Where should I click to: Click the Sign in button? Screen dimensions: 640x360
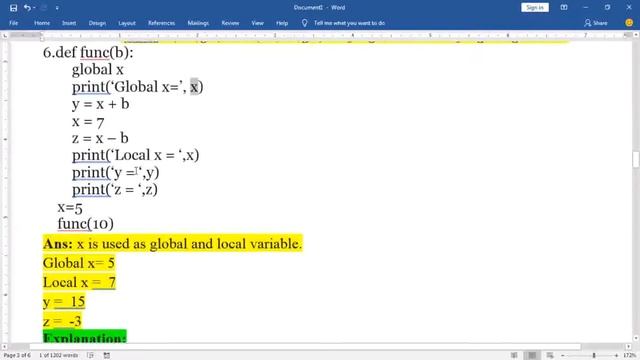[535, 7]
